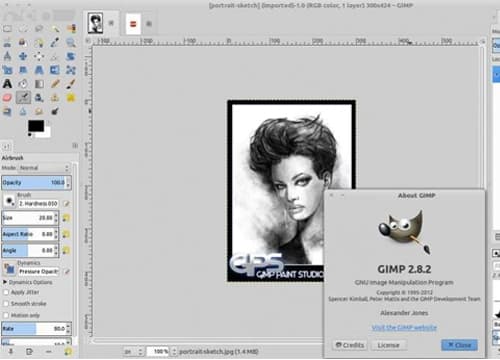Enable the Apply Jitter checkbox

coord(6,292)
